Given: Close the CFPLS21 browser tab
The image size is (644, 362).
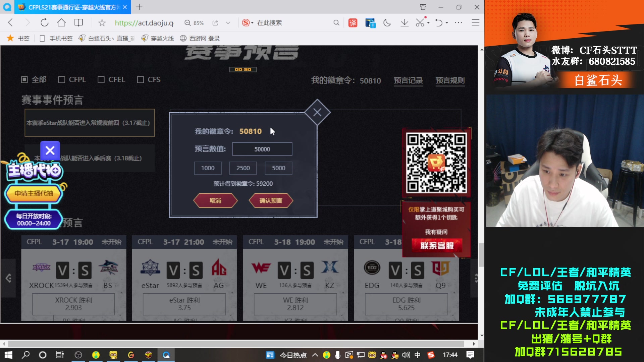Looking at the screenshot, I should (125, 7).
